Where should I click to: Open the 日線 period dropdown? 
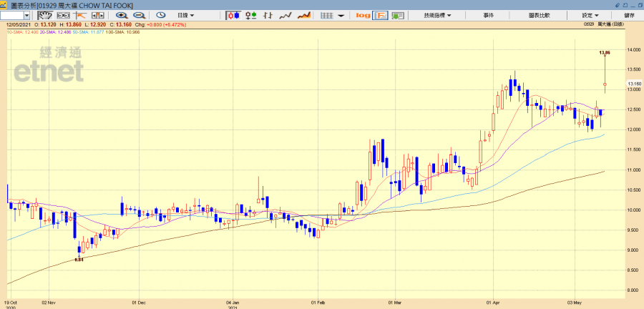pyautogui.click(x=187, y=15)
